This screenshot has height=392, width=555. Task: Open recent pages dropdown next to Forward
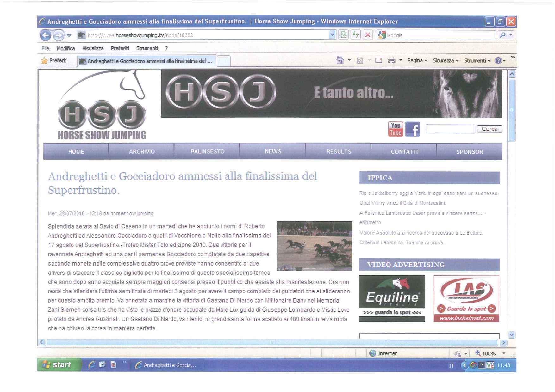pyautogui.click(x=69, y=35)
